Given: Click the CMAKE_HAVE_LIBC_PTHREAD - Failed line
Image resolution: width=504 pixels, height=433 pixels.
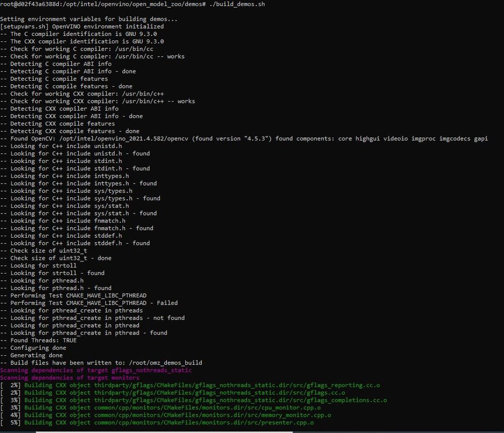Looking at the screenshot, I should (x=89, y=303).
